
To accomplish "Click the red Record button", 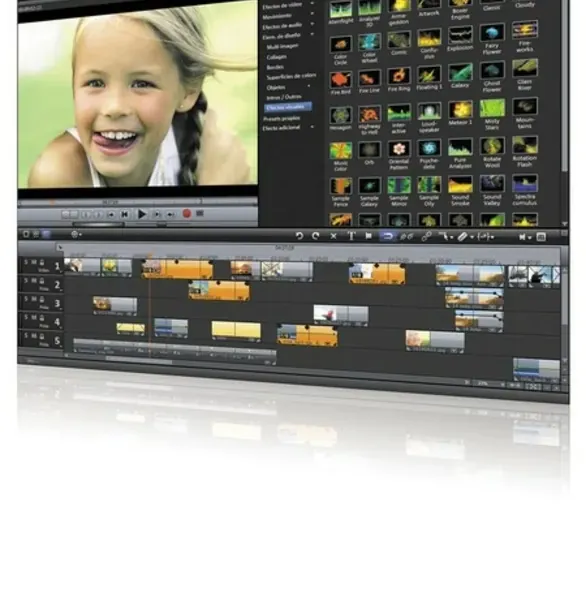I will (187, 214).
